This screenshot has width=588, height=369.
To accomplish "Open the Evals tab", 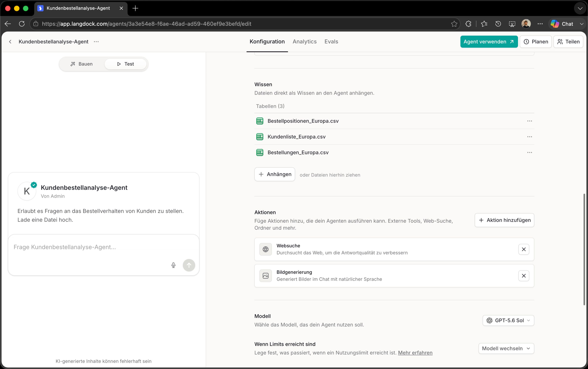I will tap(331, 41).
